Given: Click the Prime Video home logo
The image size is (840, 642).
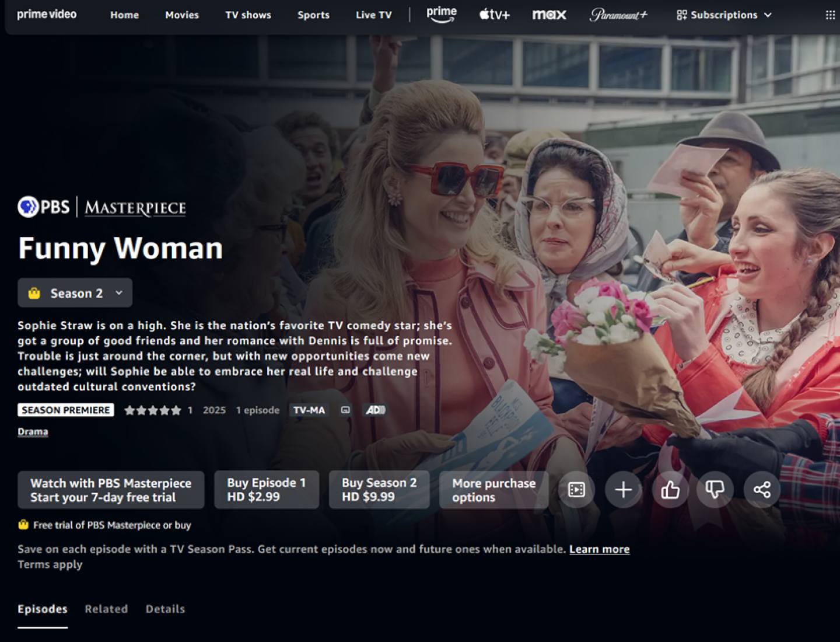Looking at the screenshot, I should (47, 15).
